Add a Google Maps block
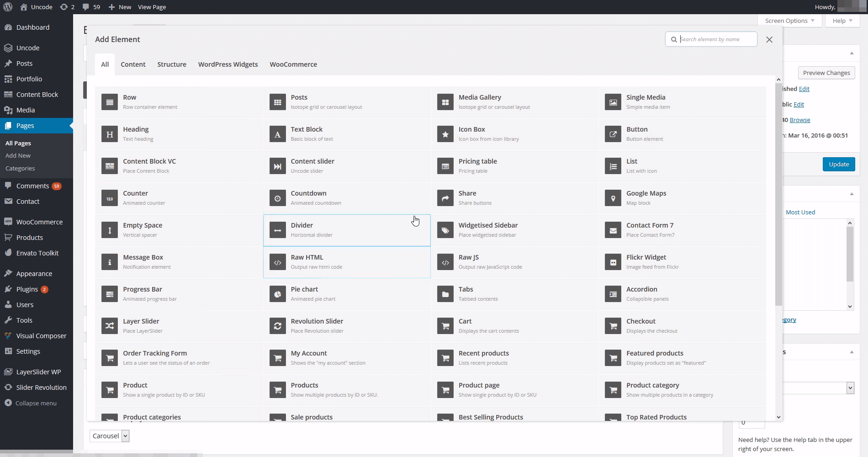This screenshot has height=457, width=868. coord(682,198)
